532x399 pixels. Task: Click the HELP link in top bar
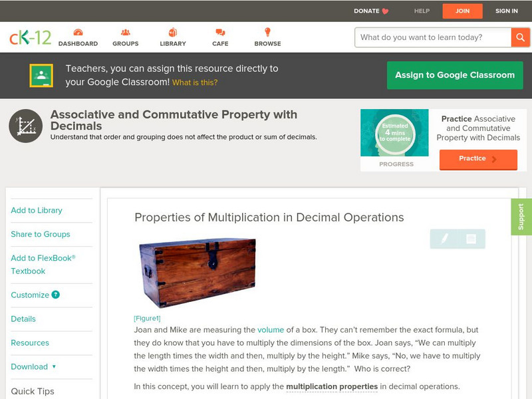[x=422, y=11]
